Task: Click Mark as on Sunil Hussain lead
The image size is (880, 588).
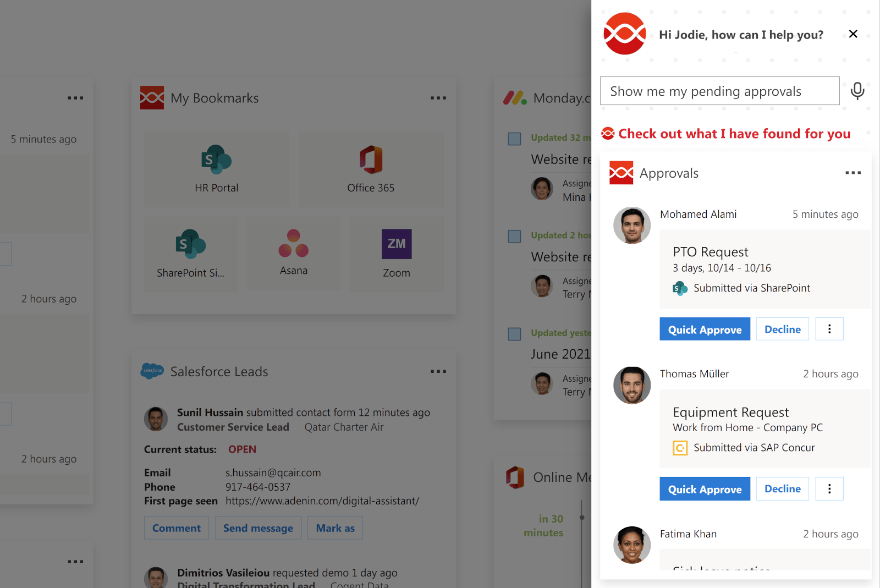Action: click(335, 528)
